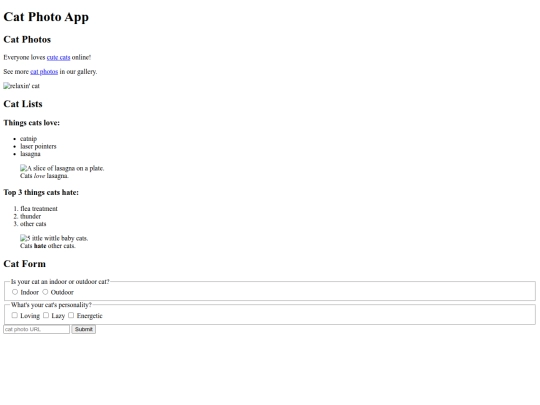Click the "thunder" list item
The height and width of the screenshot is (405, 540).
(30, 216)
